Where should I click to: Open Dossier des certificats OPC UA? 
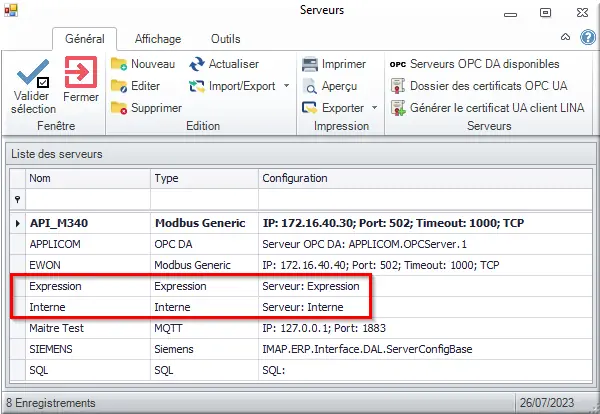[479, 86]
